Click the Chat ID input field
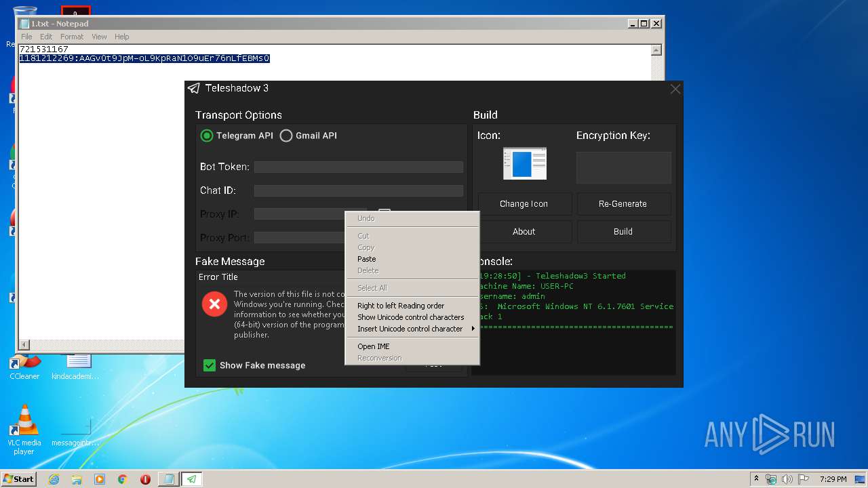The width and height of the screenshot is (868, 488). [359, 191]
